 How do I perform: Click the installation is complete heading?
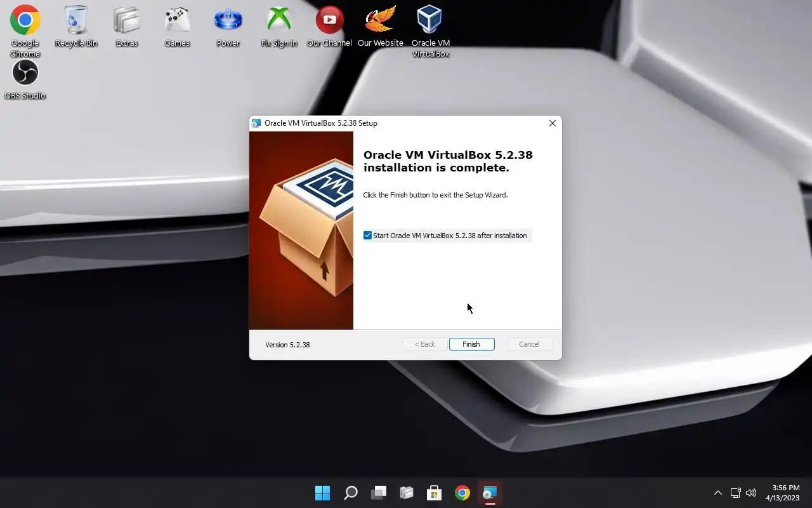[x=448, y=161]
